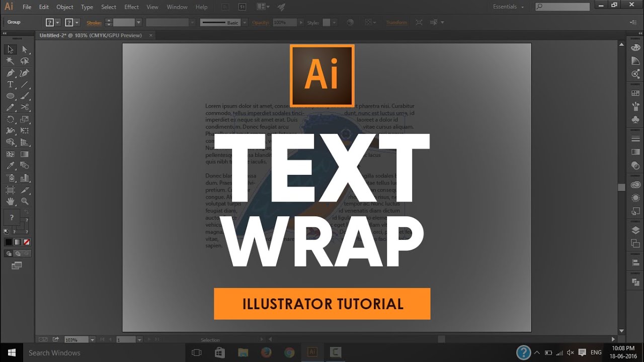The image size is (644, 362).
Task: Select the Mesh tool
Action: [10, 154]
